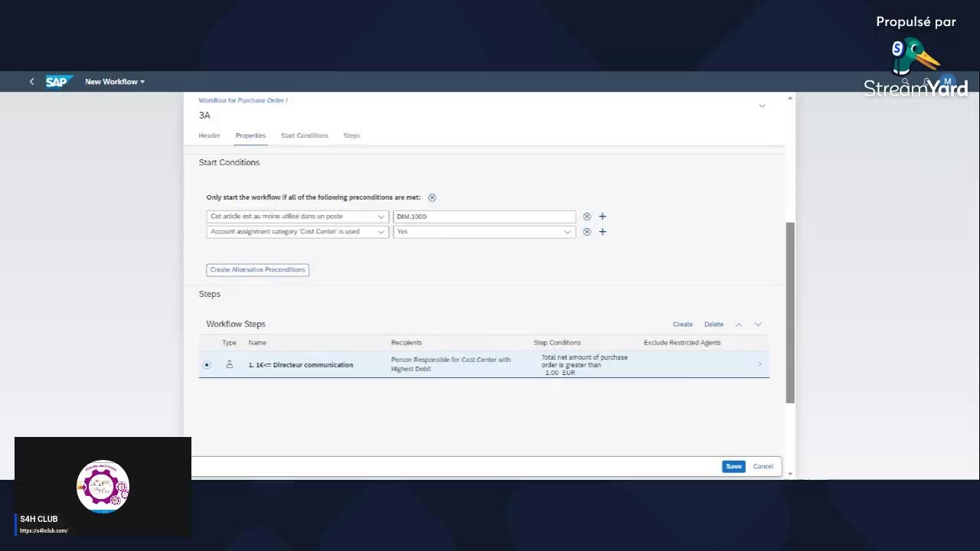
Task: Switch to the Properties tab
Action: (250, 135)
